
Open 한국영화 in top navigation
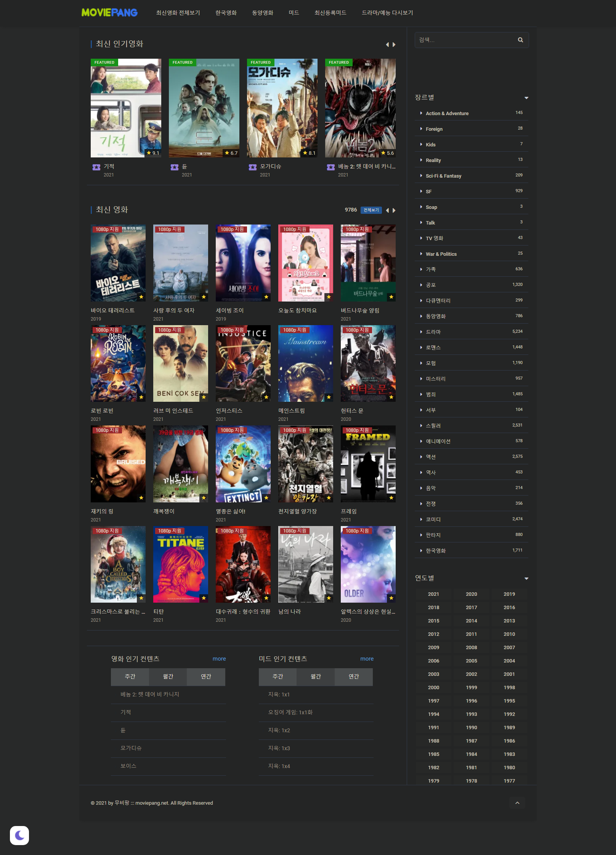(226, 13)
